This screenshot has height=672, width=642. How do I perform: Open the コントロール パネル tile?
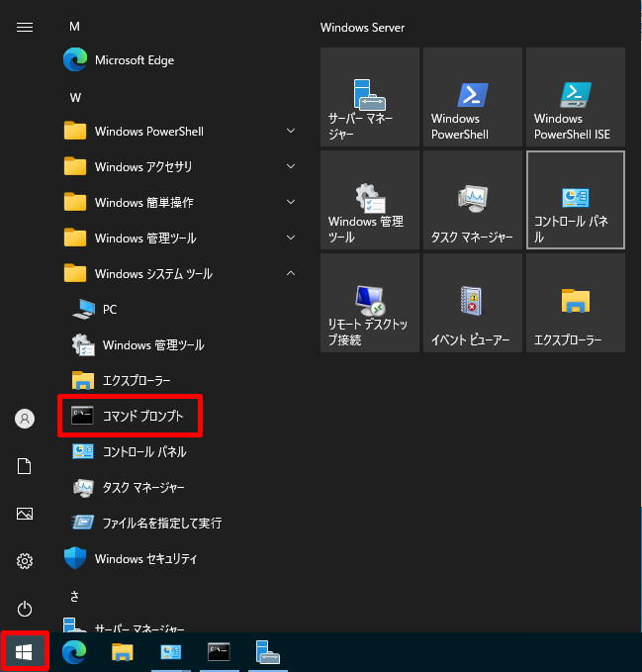575,200
